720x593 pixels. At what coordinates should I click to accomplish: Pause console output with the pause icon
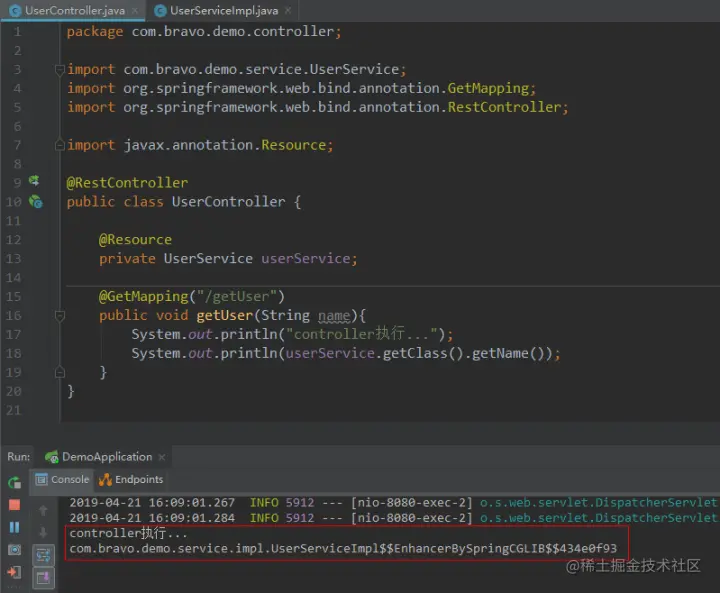tap(14, 527)
